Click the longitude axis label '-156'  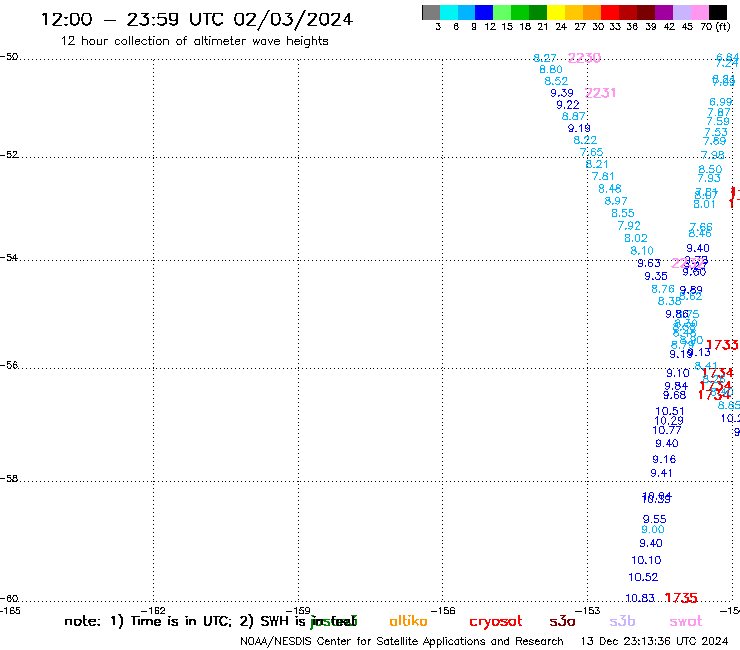(x=443, y=611)
